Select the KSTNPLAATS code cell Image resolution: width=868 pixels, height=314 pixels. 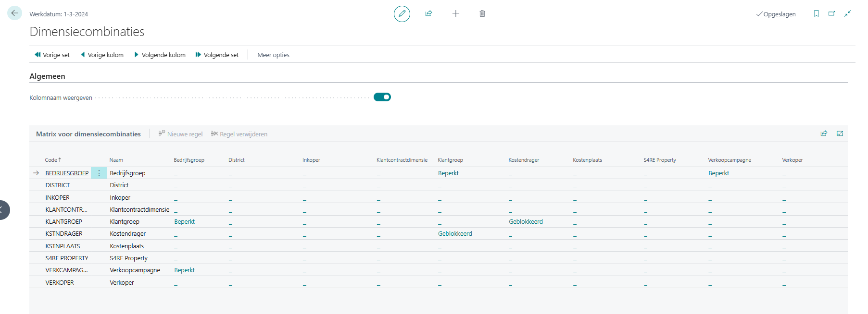click(63, 246)
